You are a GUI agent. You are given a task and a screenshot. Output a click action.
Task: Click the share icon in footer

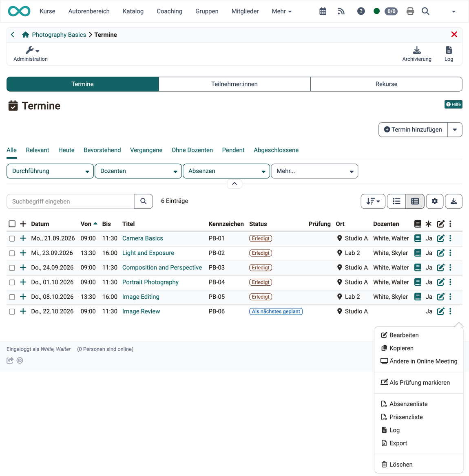pos(10,360)
